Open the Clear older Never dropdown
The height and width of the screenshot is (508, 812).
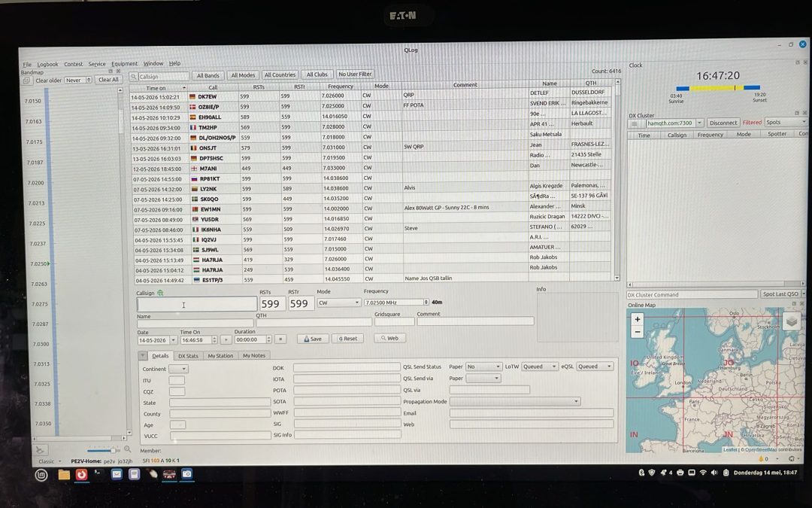click(x=78, y=81)
